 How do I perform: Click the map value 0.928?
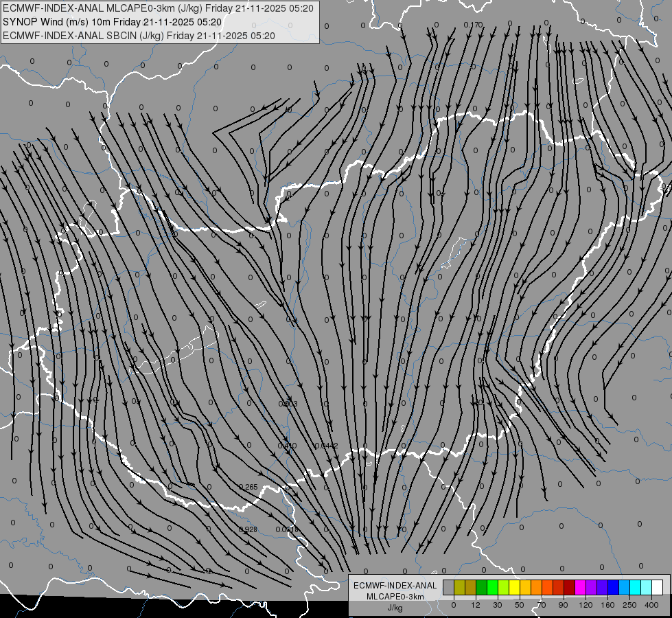pyautogui.click(x=248, y=529)
